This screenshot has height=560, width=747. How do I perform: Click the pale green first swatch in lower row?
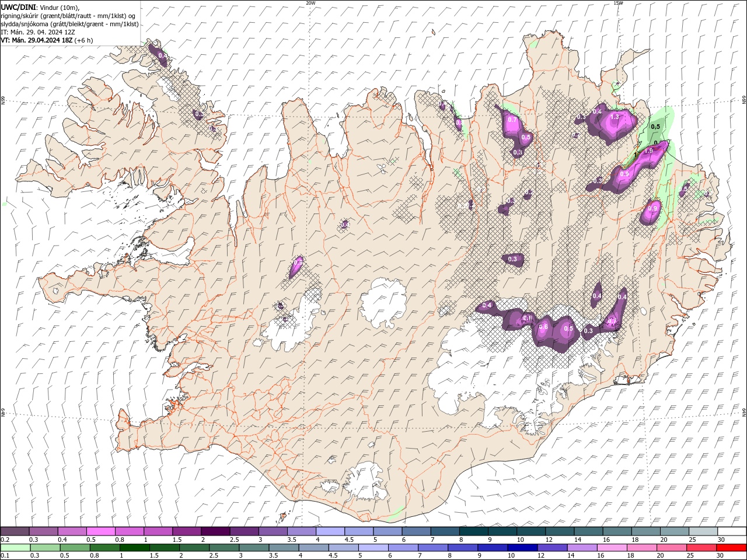(15, 548)
